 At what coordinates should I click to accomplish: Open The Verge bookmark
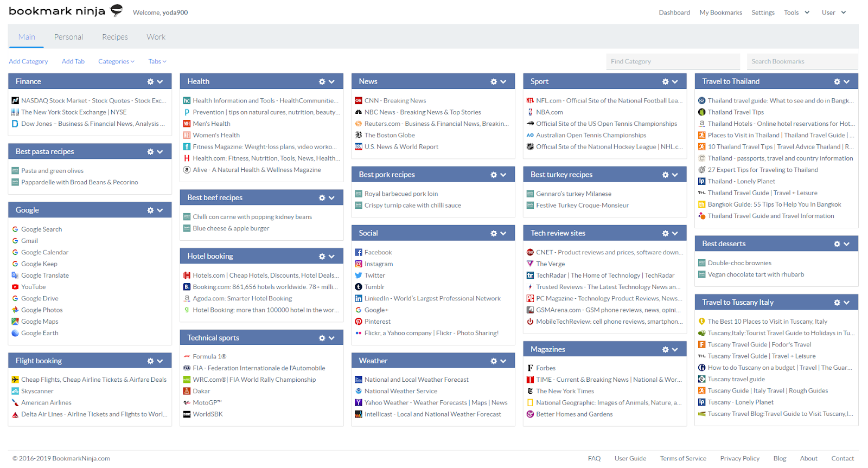pyautogui.click(x=551, y=264)
